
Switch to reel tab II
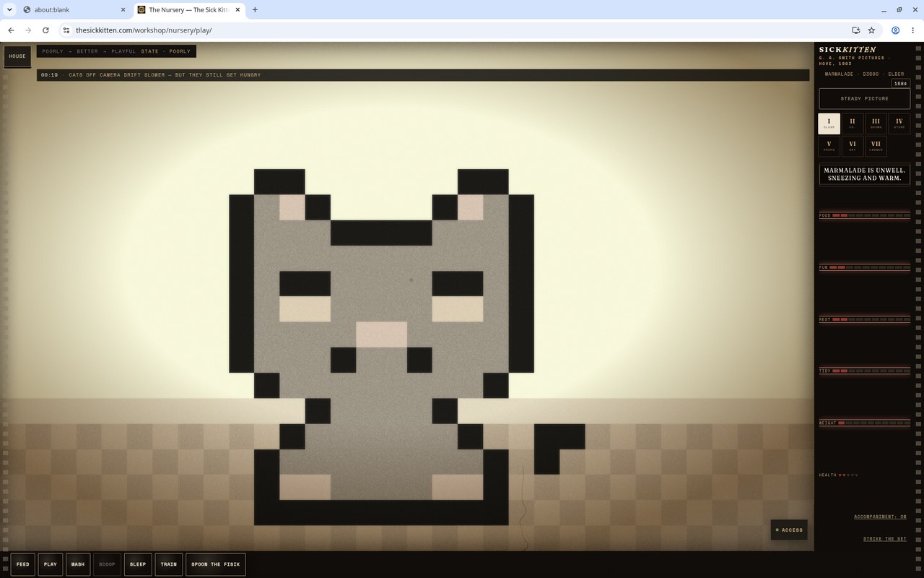(853, 124)
